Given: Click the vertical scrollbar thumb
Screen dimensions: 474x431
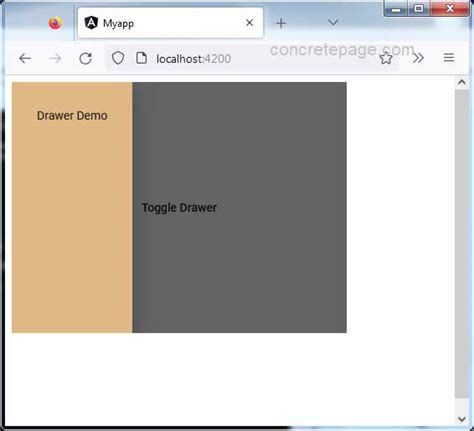Looking at the screenshot, I should (462, 244).
